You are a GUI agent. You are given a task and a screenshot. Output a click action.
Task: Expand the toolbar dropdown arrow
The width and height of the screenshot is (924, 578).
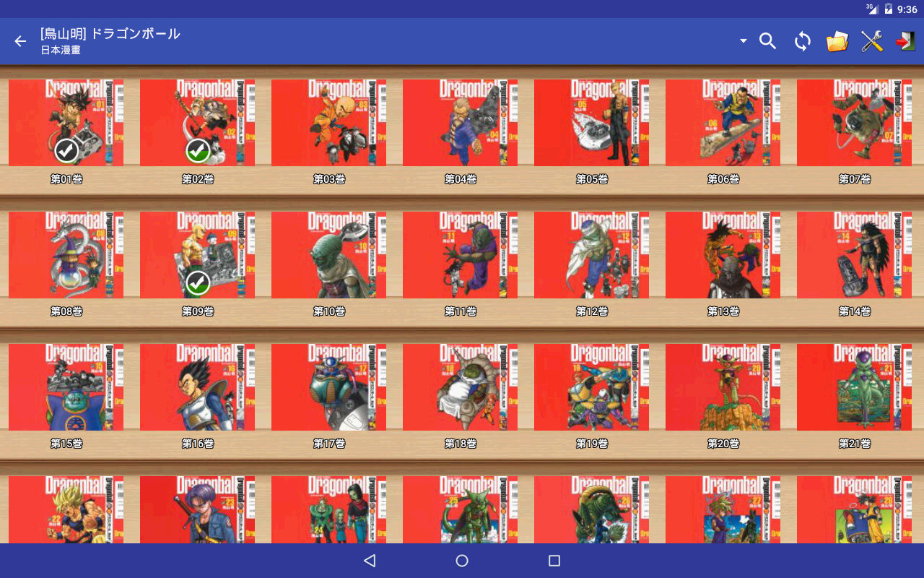pos(744,41)
